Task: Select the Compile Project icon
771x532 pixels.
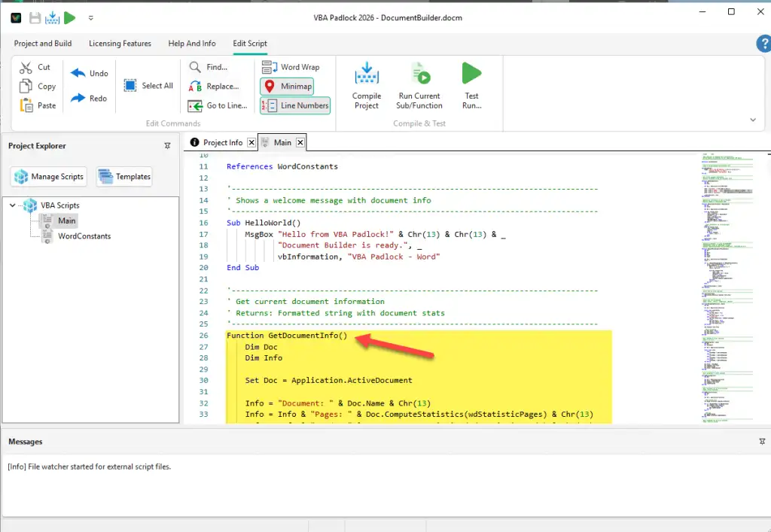Action: click(366, 84)
